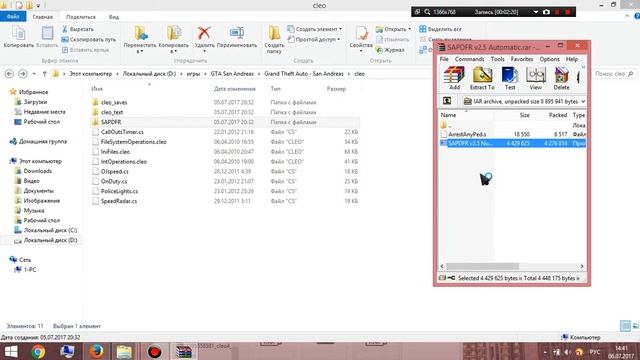Open the WinRAR Help menu
This screenshot has width=640, height=360.
tap(572, 59)
